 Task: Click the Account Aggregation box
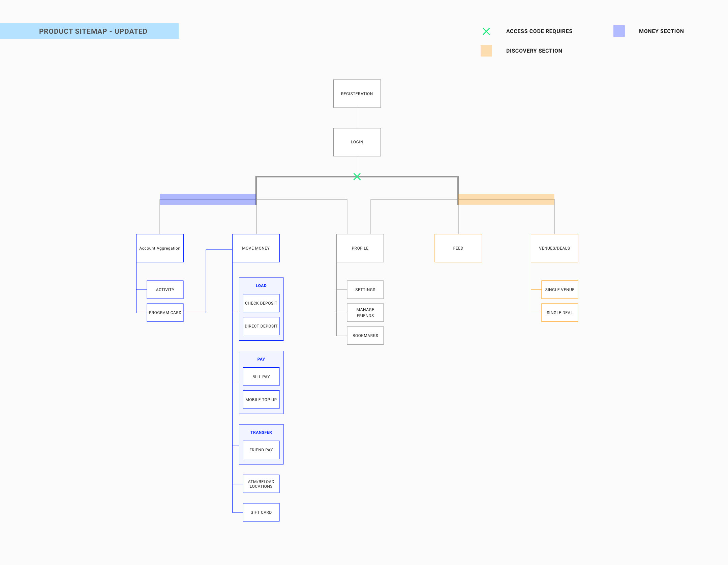[160, 248]
